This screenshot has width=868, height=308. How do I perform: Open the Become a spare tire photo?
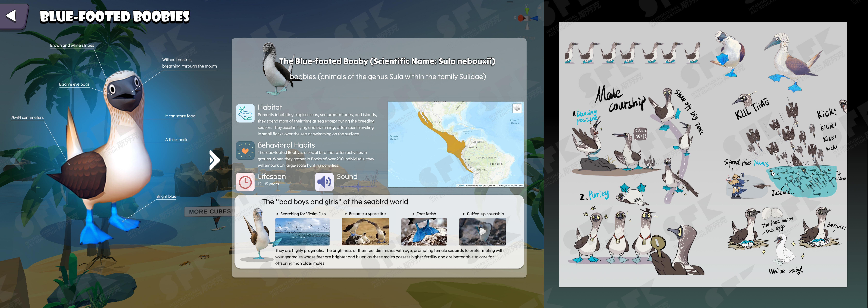[365, 232]
